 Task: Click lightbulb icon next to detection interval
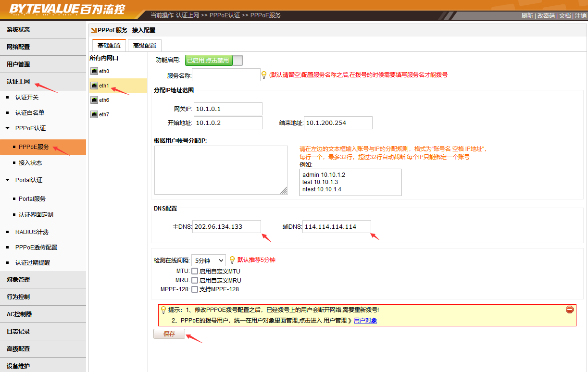click(x=232, y=260)
